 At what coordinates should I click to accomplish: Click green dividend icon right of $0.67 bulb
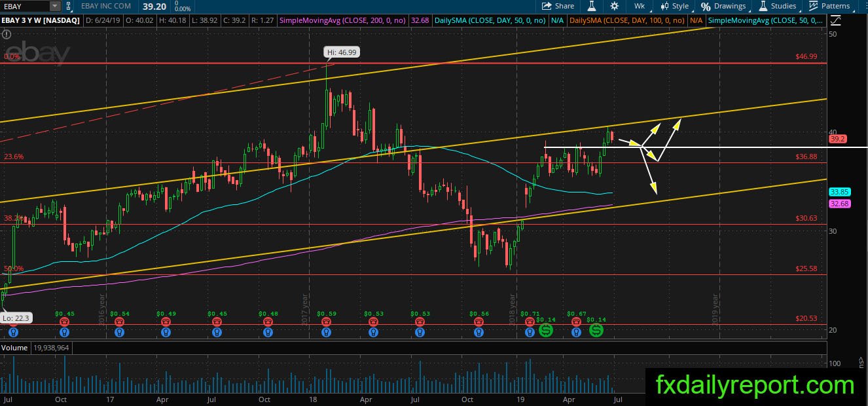[x=596, y=331]
